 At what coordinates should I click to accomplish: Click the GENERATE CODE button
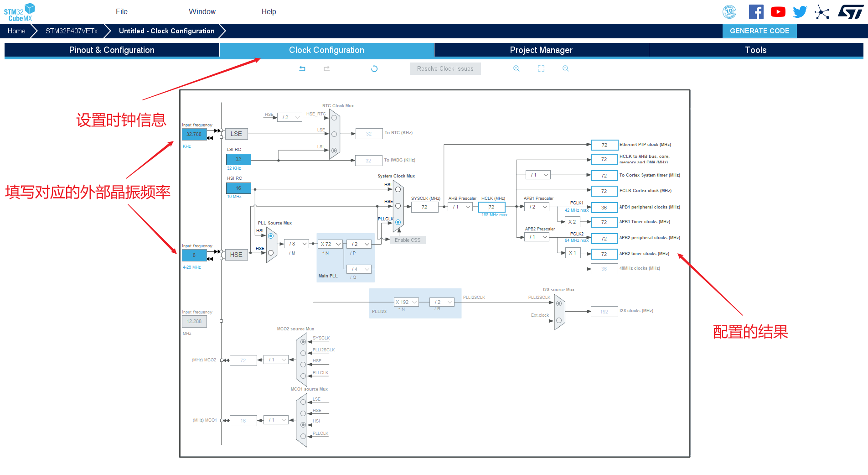(759, 31)
